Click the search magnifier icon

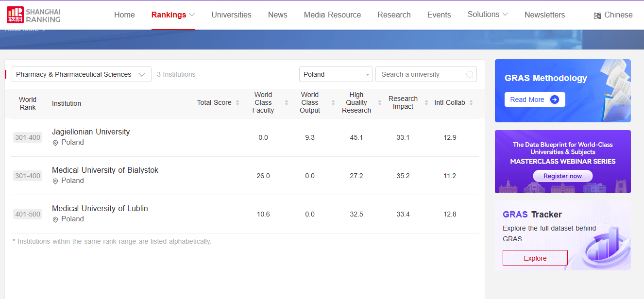(470, 75)
